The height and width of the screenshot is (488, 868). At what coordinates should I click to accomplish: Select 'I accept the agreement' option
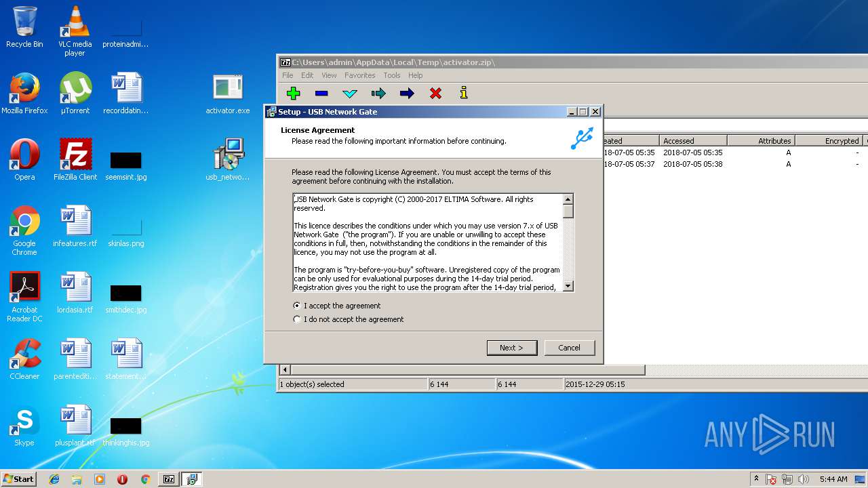(x=336, y=306)
